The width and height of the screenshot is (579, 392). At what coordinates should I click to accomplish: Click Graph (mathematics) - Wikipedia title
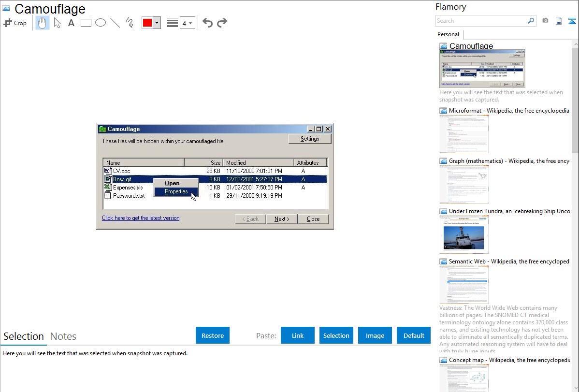point(509,161)
